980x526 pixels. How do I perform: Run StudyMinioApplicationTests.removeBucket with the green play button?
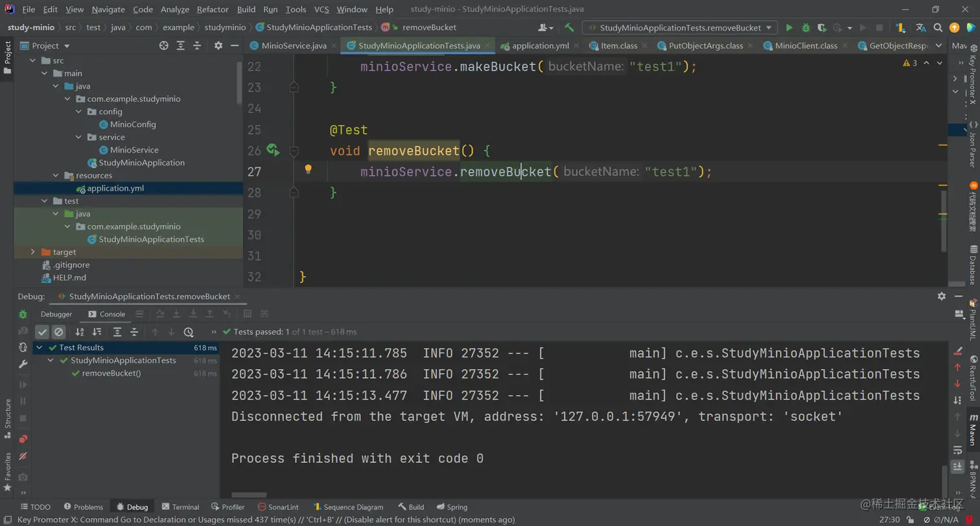789,28
